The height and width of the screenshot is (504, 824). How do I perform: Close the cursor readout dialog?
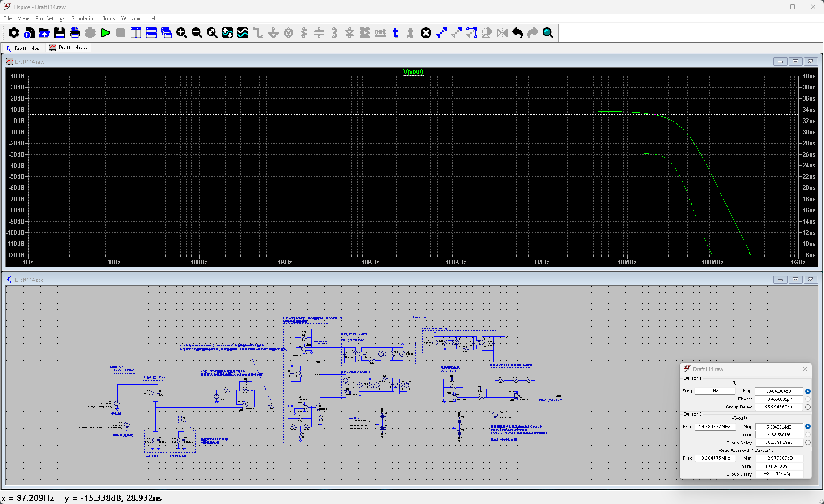point(805,369)
